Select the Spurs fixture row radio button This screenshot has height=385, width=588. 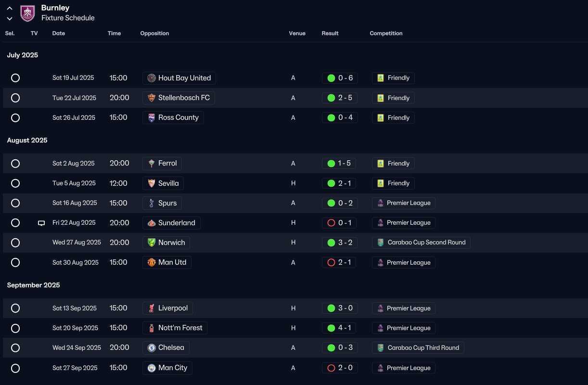click(15, 203)
